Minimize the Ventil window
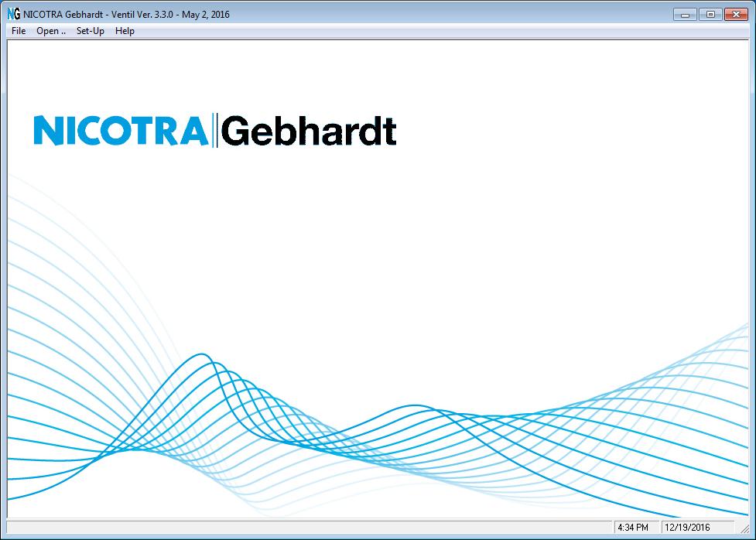This screenshot has height=540, width=756. pos(685,15)
